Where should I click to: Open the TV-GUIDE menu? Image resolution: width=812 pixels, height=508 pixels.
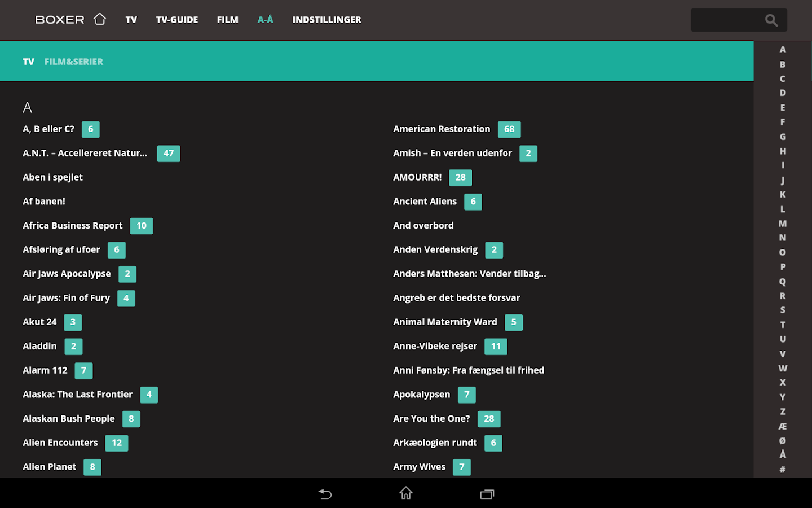click(177, 20)
